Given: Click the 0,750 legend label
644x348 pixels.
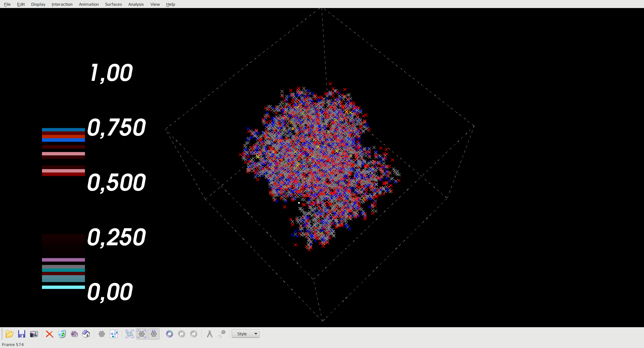Looking at the screenshot, I should pos(117,128).
